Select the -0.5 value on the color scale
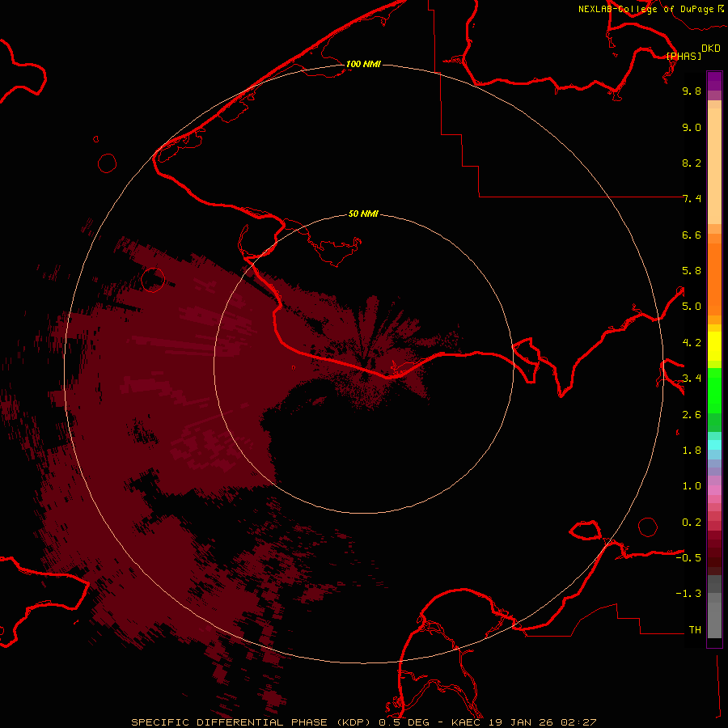The image size is (728, 728). (x=688, y=558)
